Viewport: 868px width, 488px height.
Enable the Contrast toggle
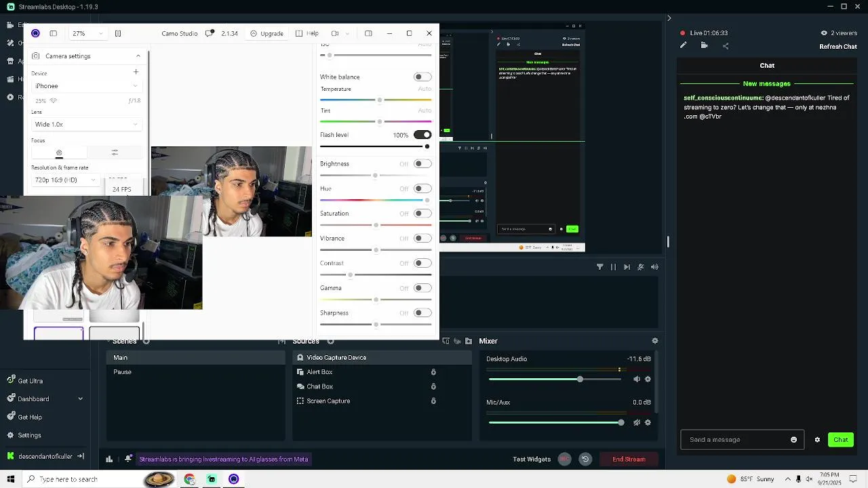(422, 263)
